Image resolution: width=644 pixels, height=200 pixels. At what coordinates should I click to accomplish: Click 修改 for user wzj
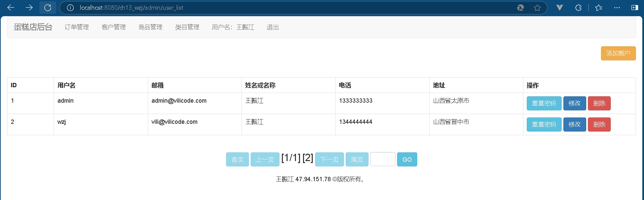pos(574,124)
